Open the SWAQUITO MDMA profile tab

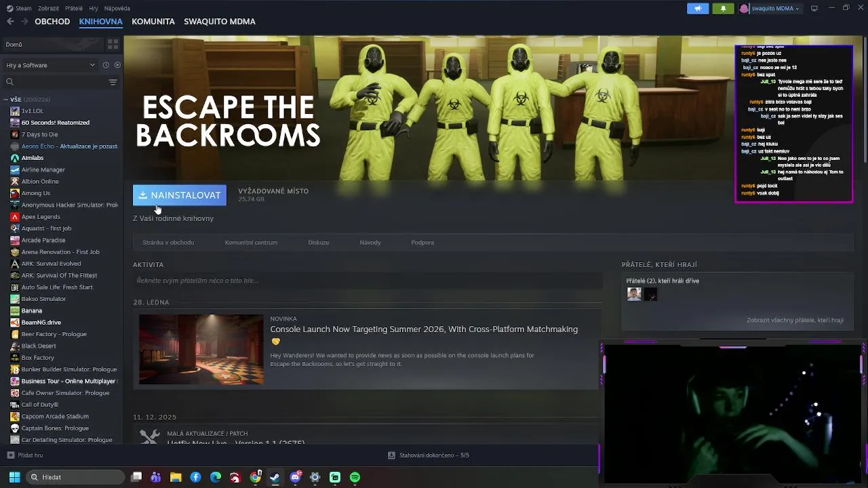pos(220,22)
